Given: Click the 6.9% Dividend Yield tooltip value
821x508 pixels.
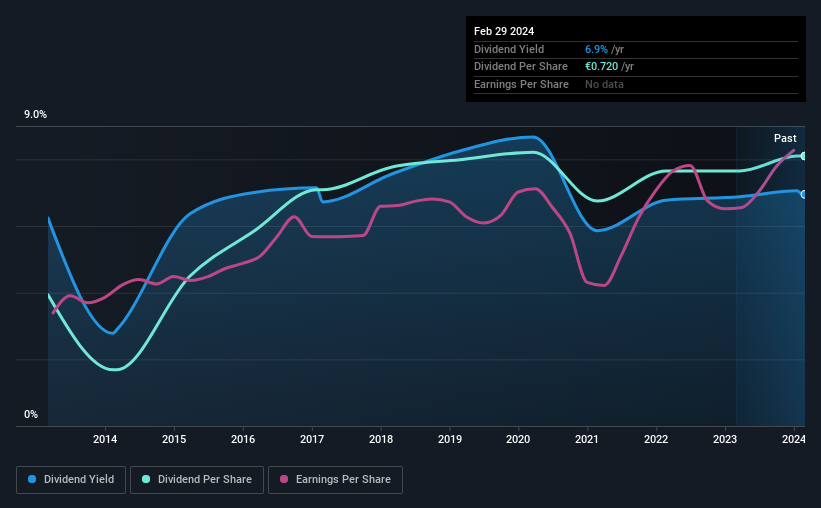Looking at the screenshot, I should click(x=596, y=49).
